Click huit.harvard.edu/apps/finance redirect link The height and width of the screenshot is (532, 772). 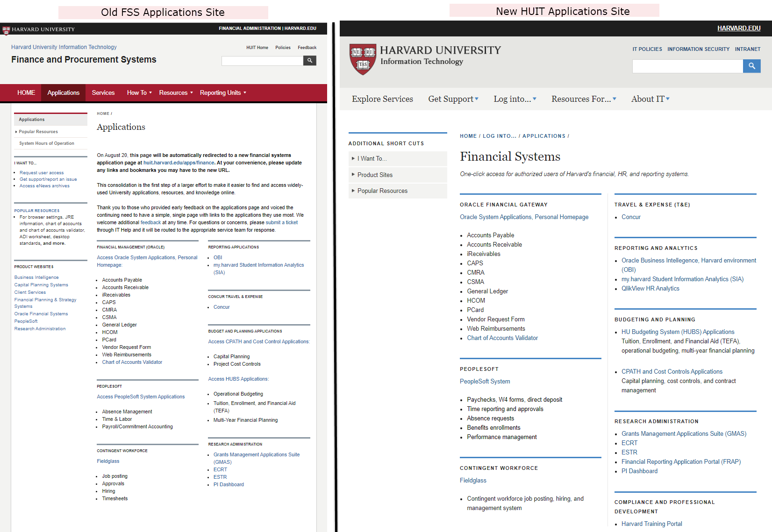pos(179,163)
